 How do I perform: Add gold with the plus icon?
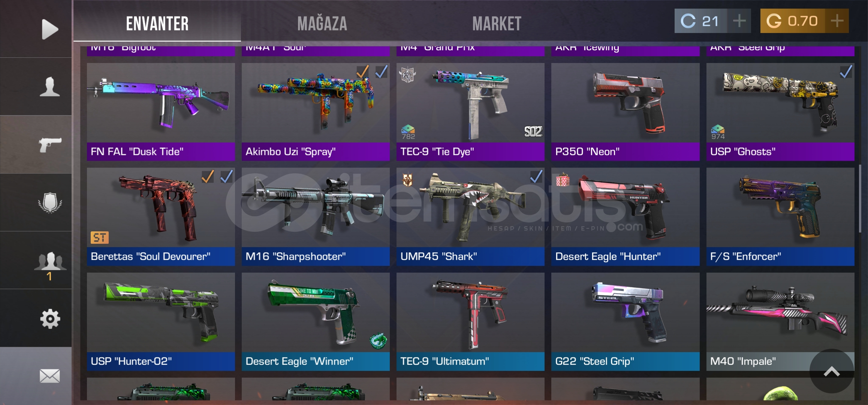pos(837,21)
